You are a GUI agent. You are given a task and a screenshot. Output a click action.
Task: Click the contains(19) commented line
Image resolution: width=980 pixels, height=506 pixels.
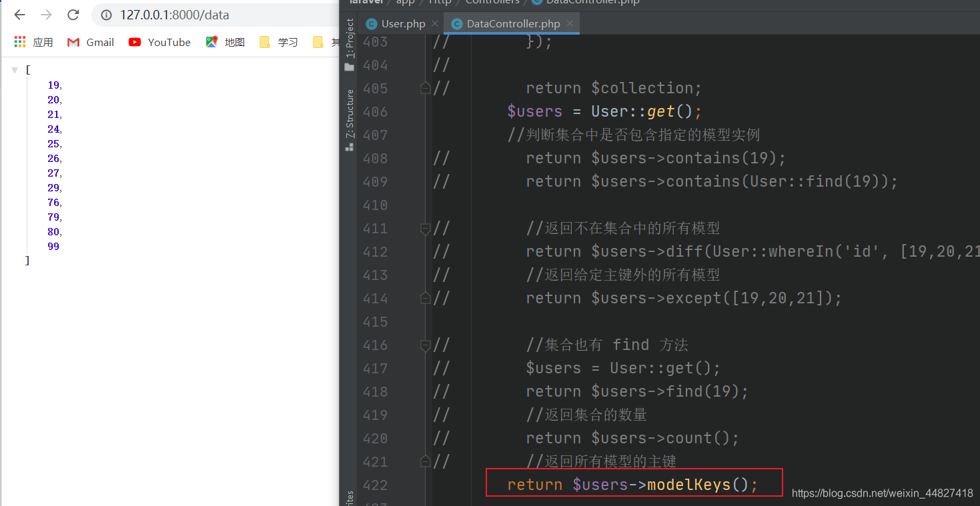point(656,158)
